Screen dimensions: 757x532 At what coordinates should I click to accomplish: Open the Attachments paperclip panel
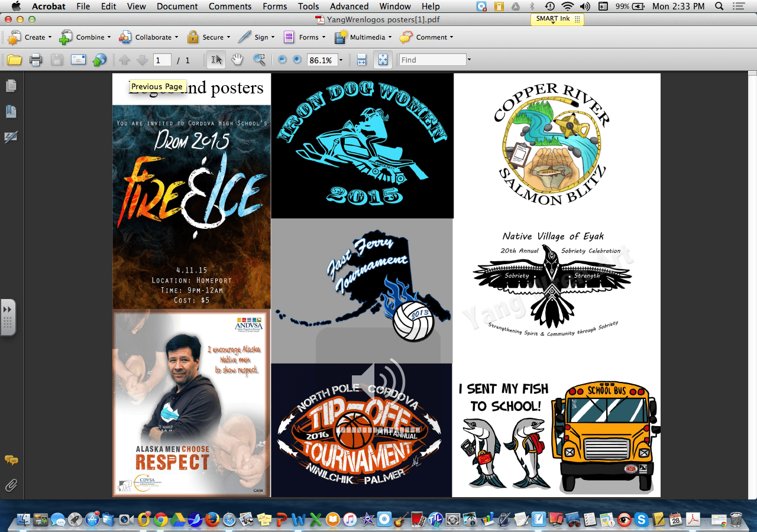[x=11, y=486]
